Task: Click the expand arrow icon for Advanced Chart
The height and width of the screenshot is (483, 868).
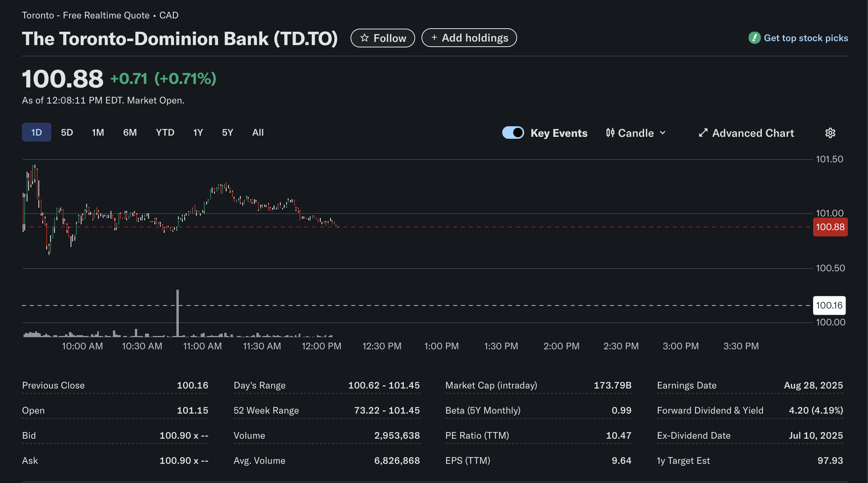Action: pyautogui.click(x=703, y=133)
